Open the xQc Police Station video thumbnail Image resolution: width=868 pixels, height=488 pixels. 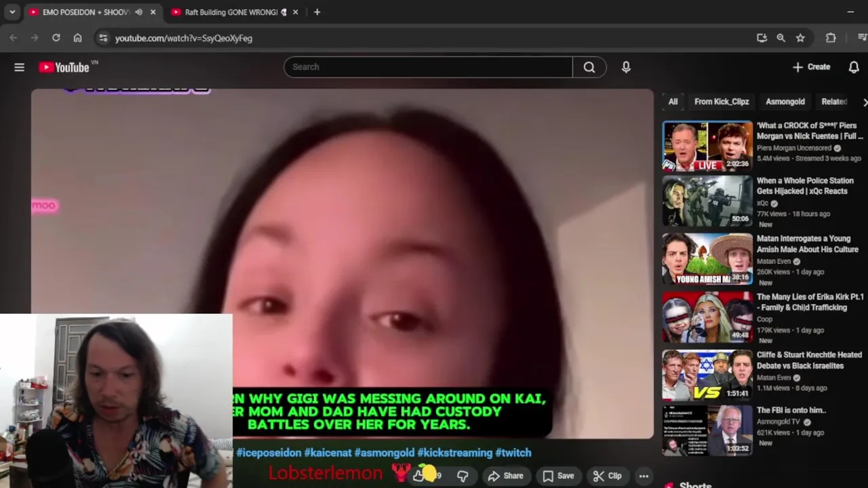[x=707, y=201]
